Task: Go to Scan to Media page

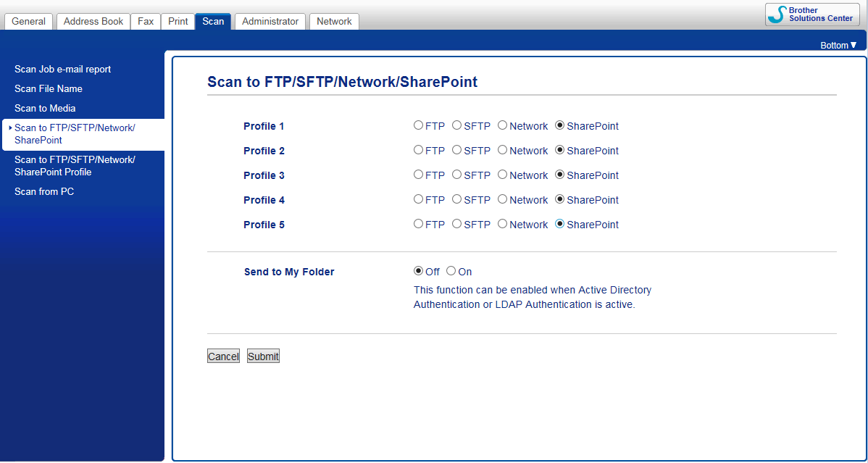Action: pos(45,108)
